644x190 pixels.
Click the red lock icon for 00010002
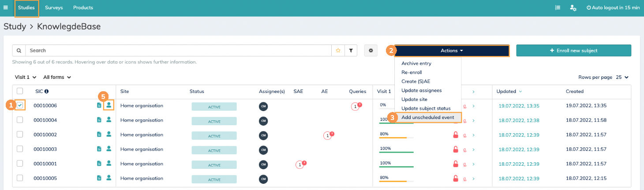click(456, 135)
